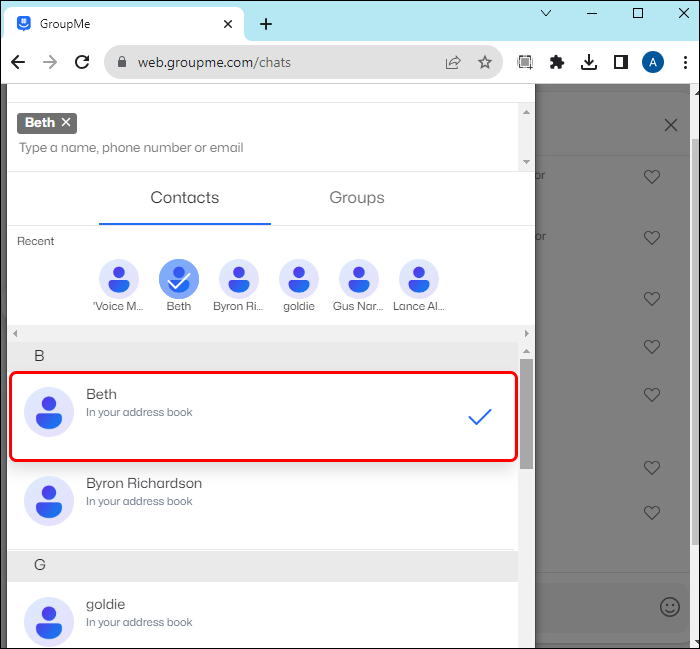
Task: Click the share page icon in the address bar
Action: (453, 62)
